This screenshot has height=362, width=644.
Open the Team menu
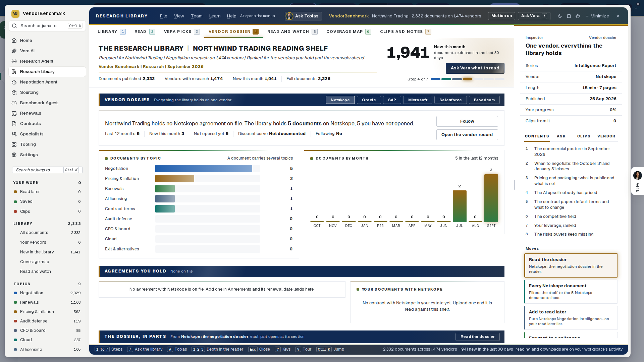click(197, 16)
